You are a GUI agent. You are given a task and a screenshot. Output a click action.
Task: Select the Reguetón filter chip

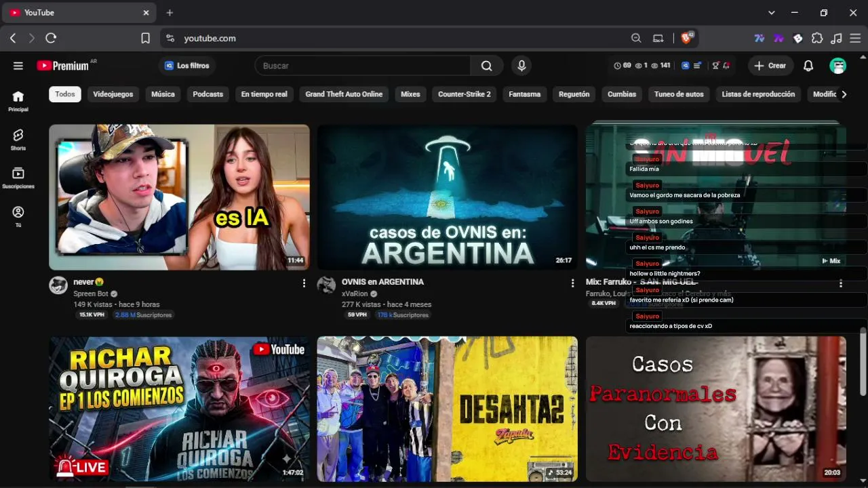pyautogui.click(x=574, y=94)
